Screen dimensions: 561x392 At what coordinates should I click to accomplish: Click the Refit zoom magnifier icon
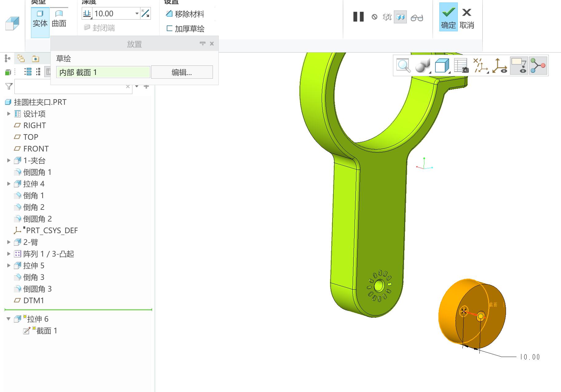(x=403, y=65)
